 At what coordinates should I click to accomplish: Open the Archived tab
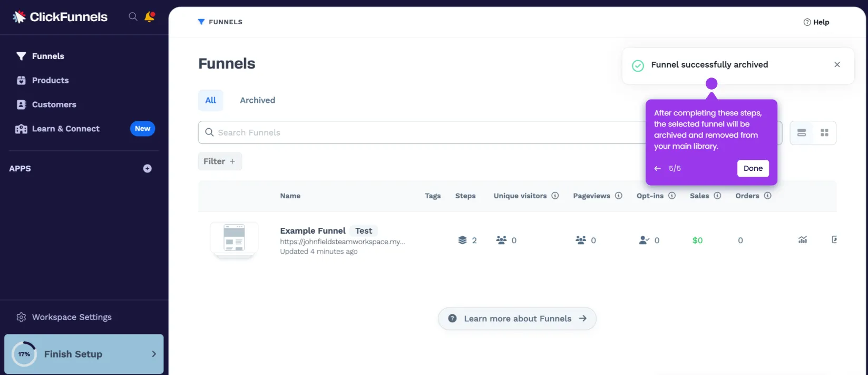(258, 100)
